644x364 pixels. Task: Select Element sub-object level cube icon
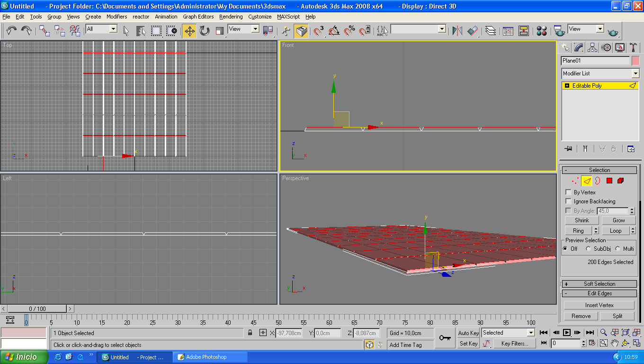coord(621,181)
